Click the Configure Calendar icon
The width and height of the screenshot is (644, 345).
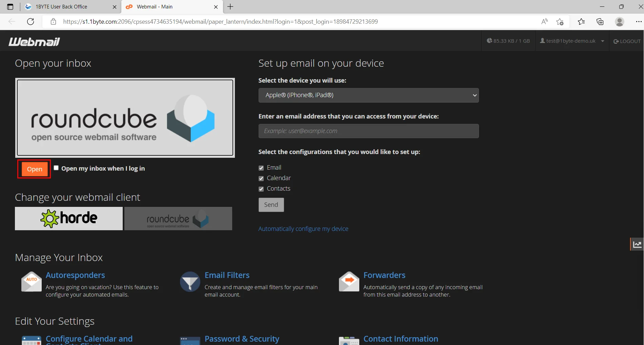pos(32,341)
